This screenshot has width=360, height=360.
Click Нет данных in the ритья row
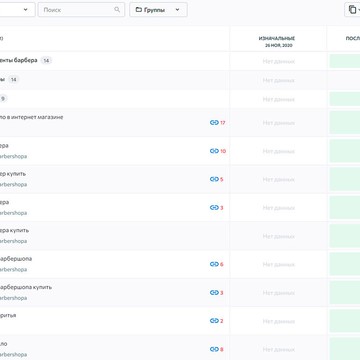coord(279,321)
